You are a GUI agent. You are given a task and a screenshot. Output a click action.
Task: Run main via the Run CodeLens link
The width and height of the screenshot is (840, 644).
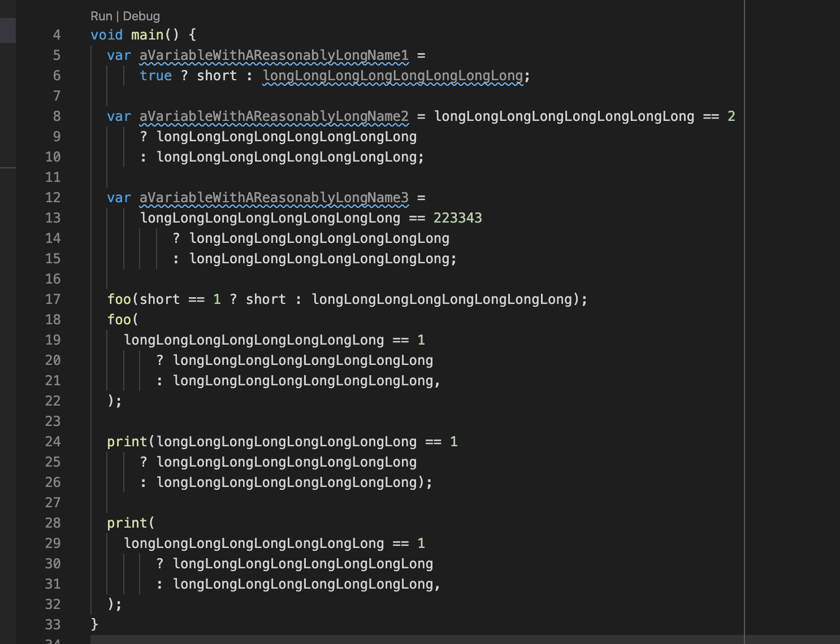click(100, 16)
